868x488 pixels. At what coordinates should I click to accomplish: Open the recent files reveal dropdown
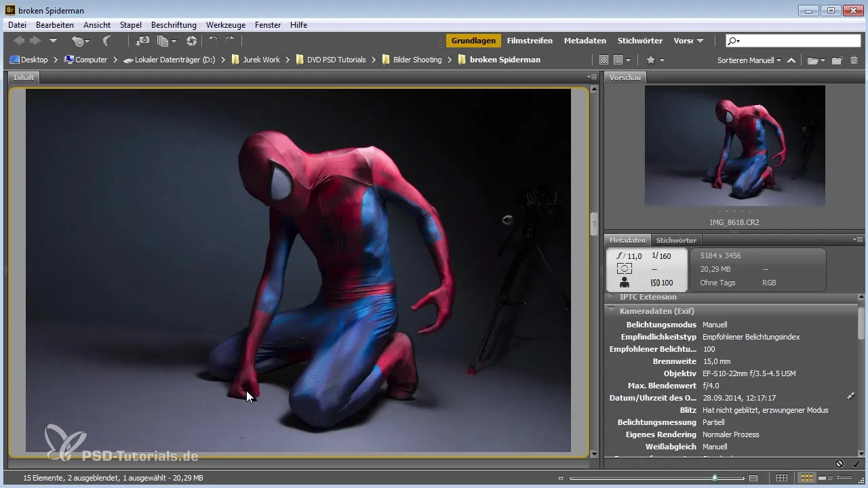(x=81, y=41)
